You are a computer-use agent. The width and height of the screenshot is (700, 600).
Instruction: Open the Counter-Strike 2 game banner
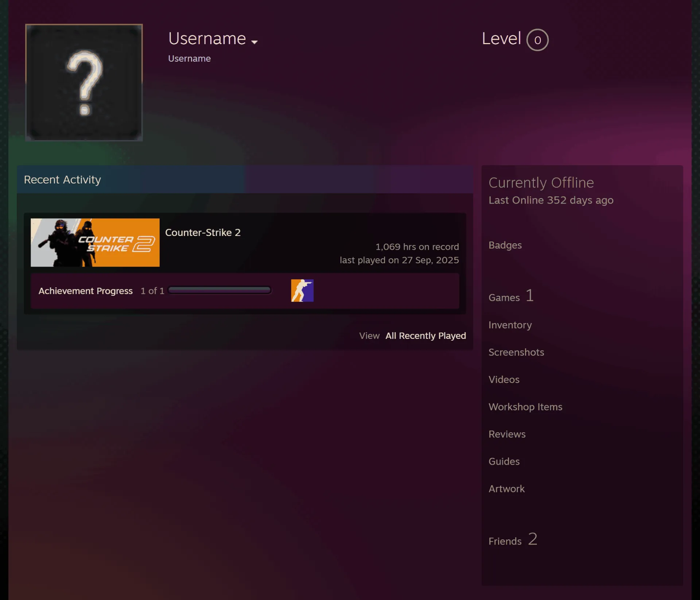[95, 243]
